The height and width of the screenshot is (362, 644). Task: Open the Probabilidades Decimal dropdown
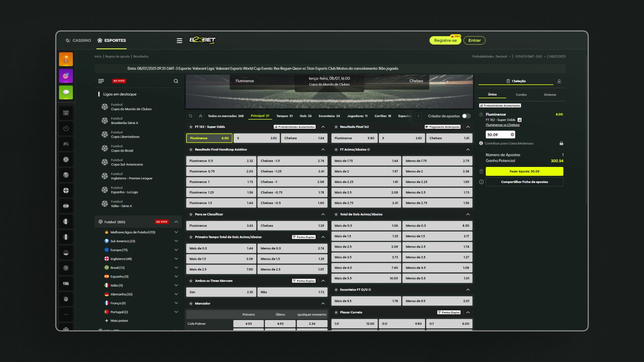click(x=491, y=57)
